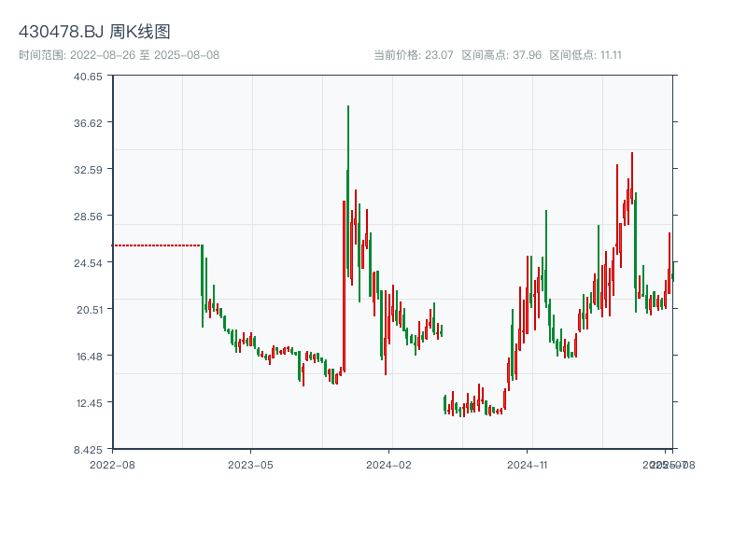Click the current price 23.07 label
The height and width of the screenshot is (560, 747).
click(x=413, y=55)
